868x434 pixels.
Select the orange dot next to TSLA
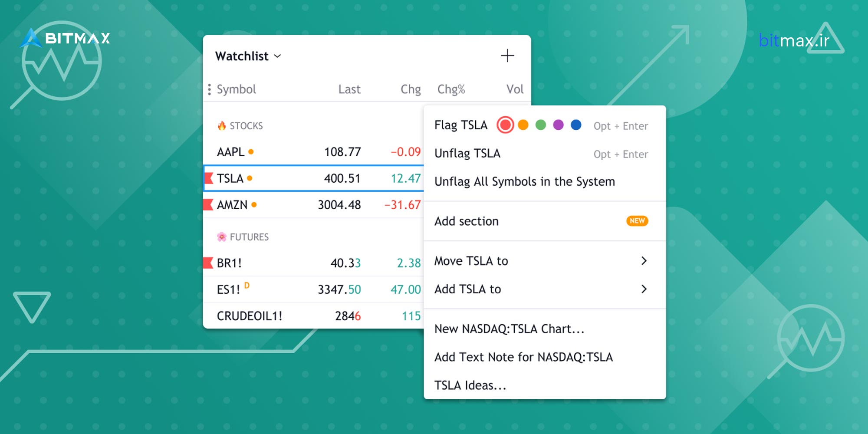(x=250, y=178)
